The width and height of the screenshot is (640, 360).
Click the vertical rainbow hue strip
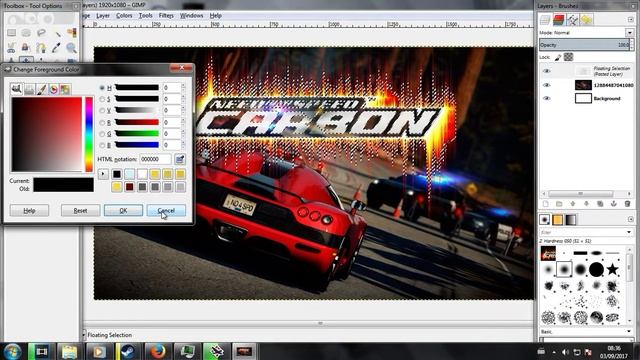[89, 134]
